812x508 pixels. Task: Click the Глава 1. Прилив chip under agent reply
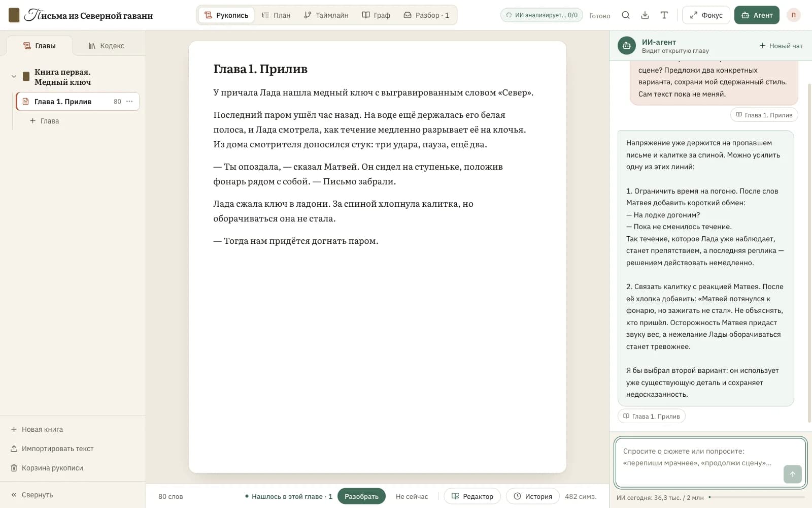coord(652,416)
